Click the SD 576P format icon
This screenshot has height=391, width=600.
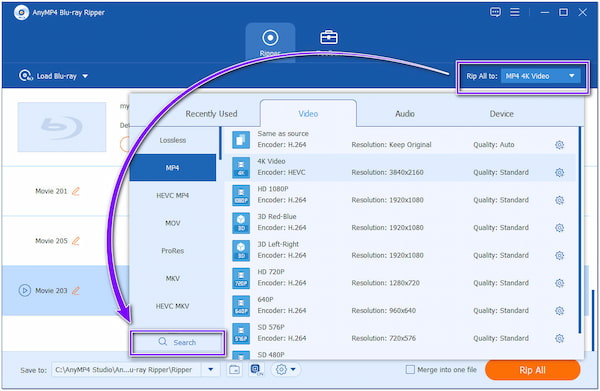pos(241,333)
